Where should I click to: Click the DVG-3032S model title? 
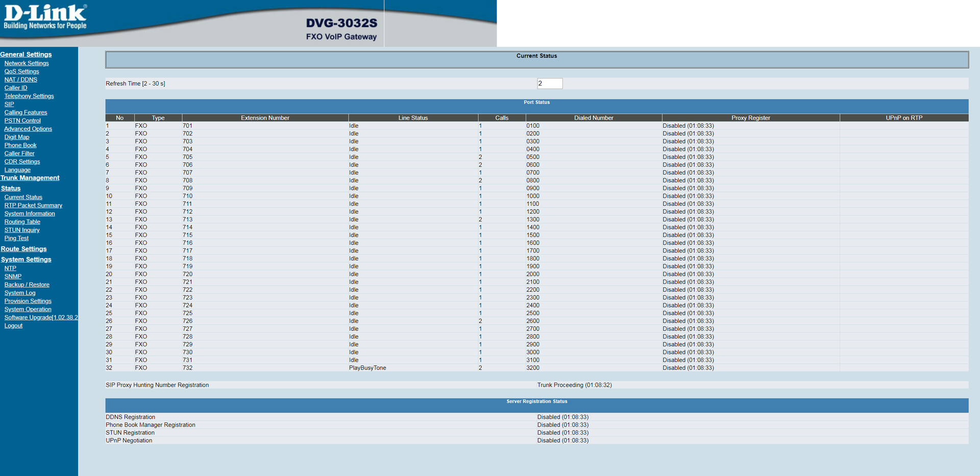click(x=341, y=23)
